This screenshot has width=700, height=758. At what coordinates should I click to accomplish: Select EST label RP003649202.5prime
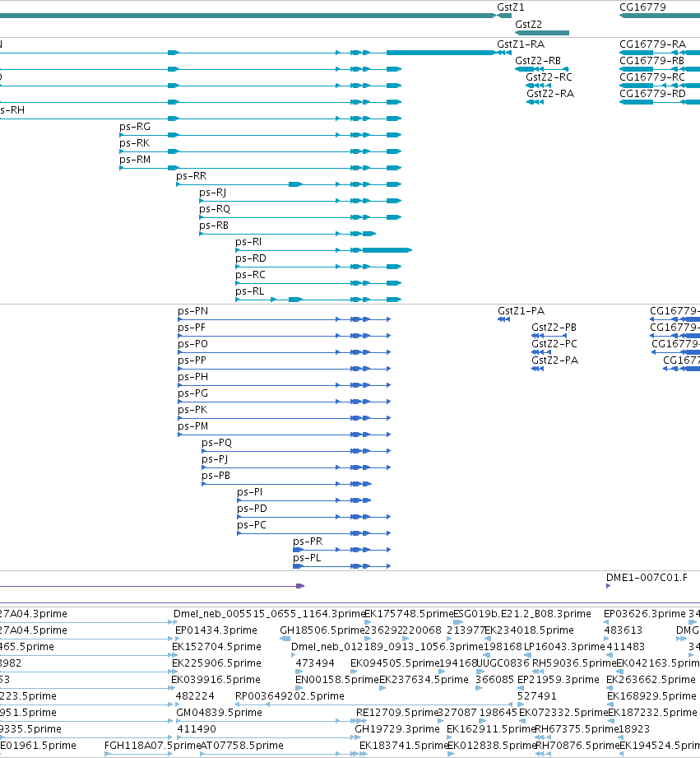click(x=290, y=696)
